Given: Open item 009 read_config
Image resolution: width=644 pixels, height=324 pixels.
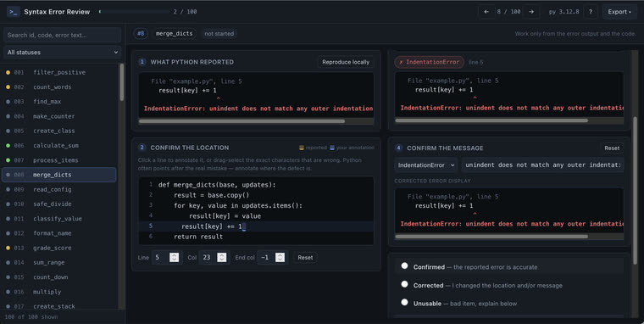Looking at the screenshot, I should pyautogui.click(x=59, y=189).
